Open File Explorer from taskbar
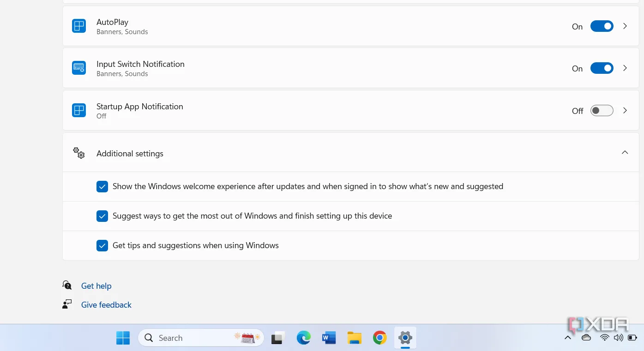Viewport: 644px width, 351px height. [354, 338]
